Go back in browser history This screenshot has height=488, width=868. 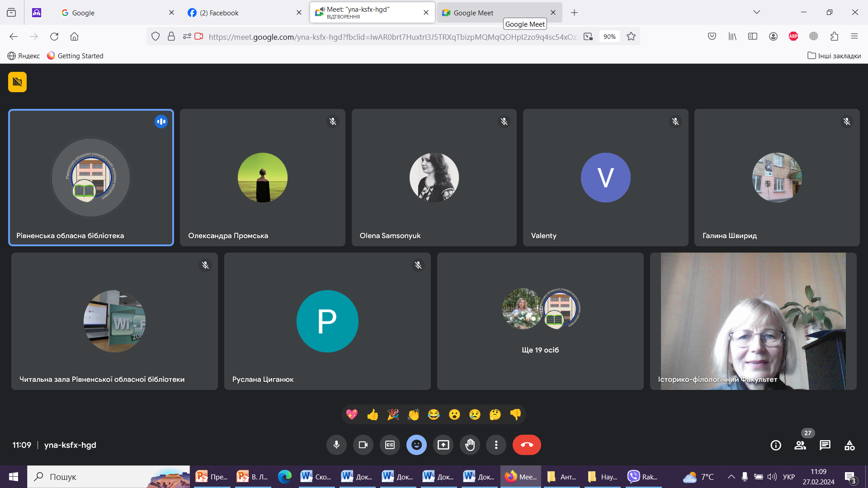(14, 37)
